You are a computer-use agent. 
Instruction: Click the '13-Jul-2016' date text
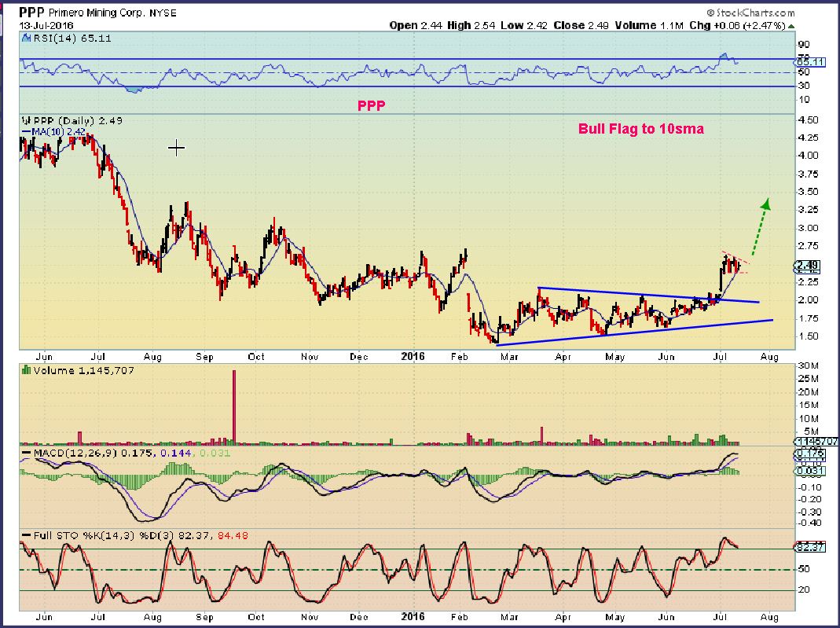pos(46,25)
